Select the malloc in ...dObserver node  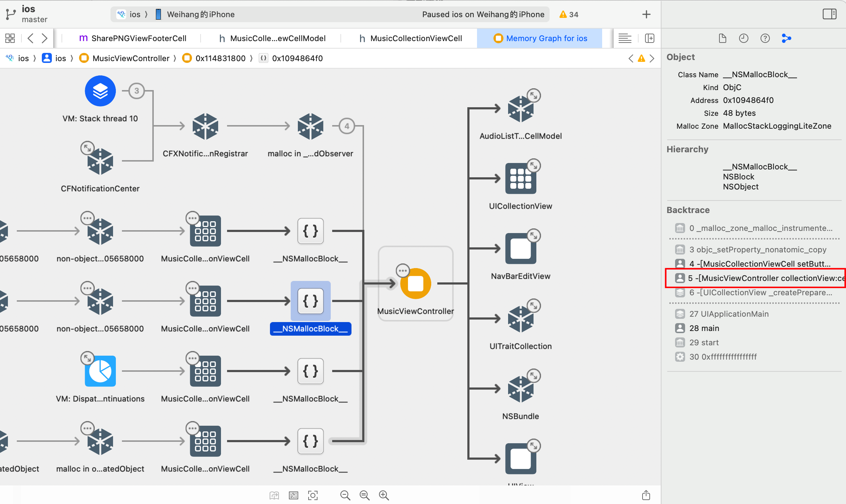pos(310,126)
